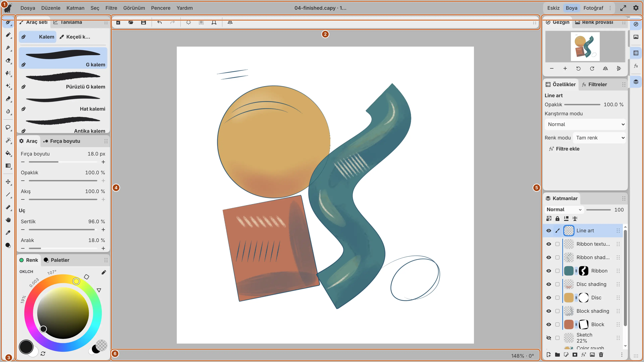Image resolution: width=644 pixels, height=362 pixels.
Task: Check the Ribbon textu... layer checkbox
Action: (x=557, y=244)
